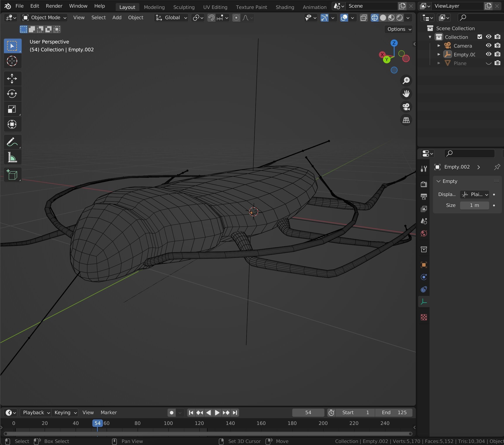Click the empty Size value field
The width and height of the screenshot is (504, 445).
pos(474,205)
